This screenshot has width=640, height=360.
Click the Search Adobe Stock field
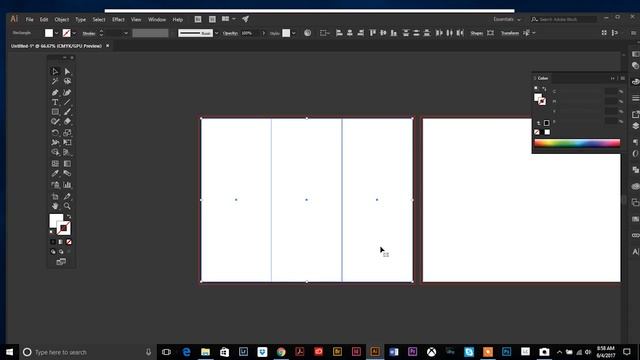[563, 19]
